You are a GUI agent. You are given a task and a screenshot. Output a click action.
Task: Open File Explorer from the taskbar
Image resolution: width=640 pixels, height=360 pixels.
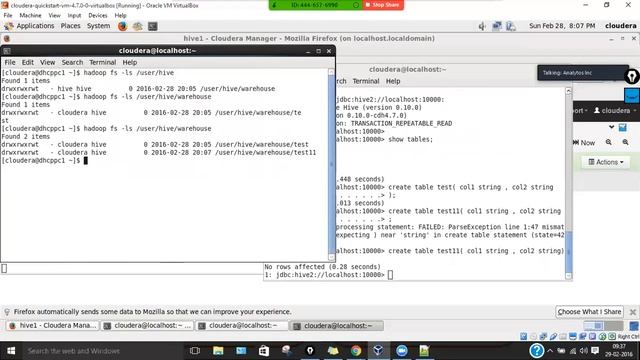point(218,351)
